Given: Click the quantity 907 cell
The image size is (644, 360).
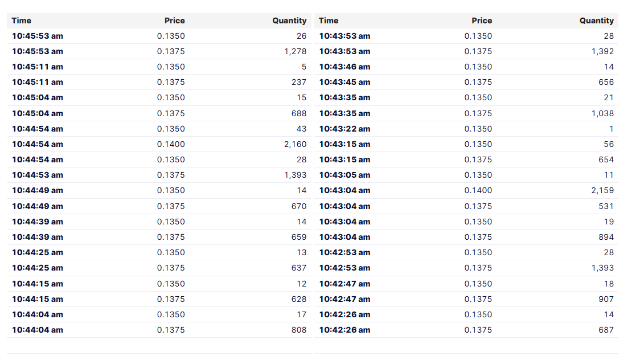Looking at the screenshot, I should 606,299.
